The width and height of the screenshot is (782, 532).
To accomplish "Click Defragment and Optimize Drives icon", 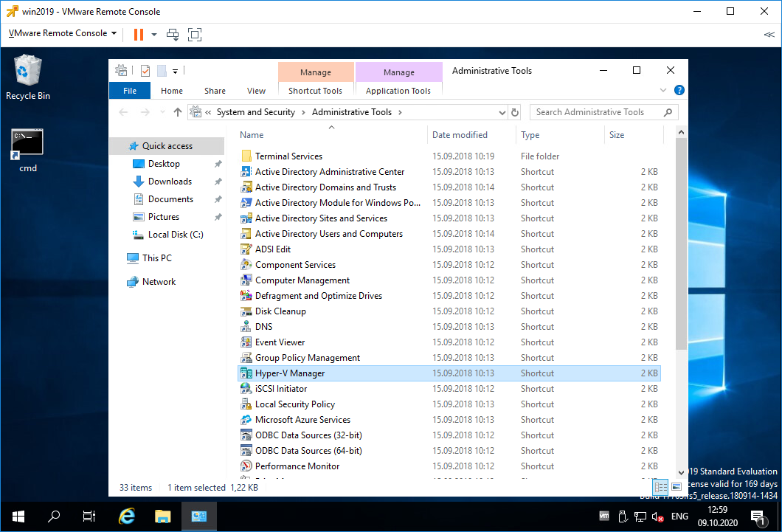I will point(246,296).
